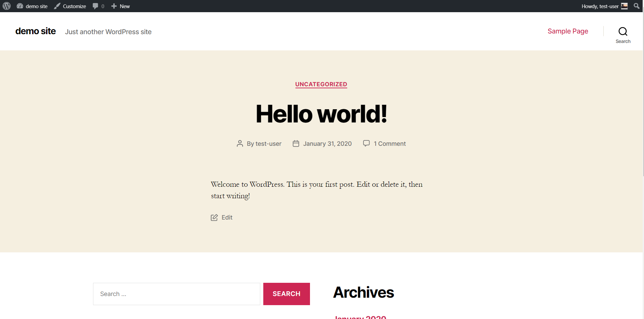Jump to the 1 Comment link
This screenshot has width=644, height=319.
[x=390, y=144]
